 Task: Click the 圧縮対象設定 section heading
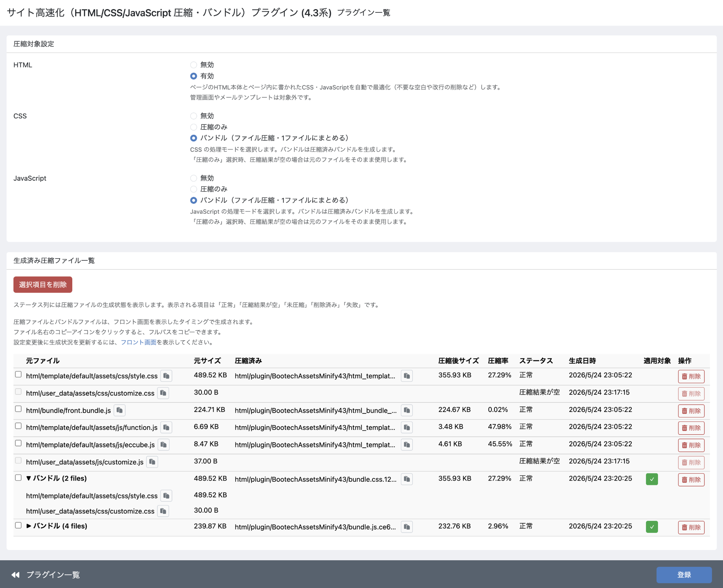tap(34, 44)
